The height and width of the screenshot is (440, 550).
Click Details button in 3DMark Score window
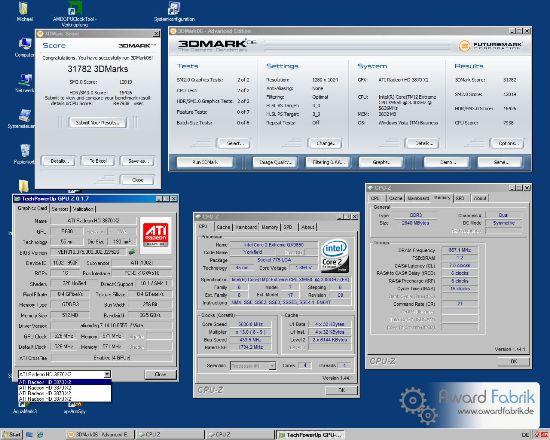pos(58,161)
